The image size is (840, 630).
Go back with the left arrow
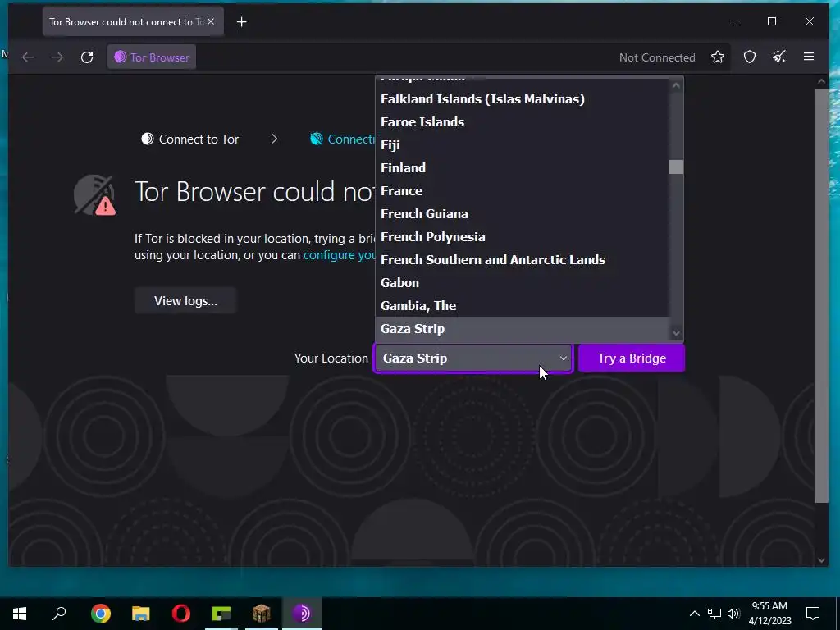click(28, 57)
